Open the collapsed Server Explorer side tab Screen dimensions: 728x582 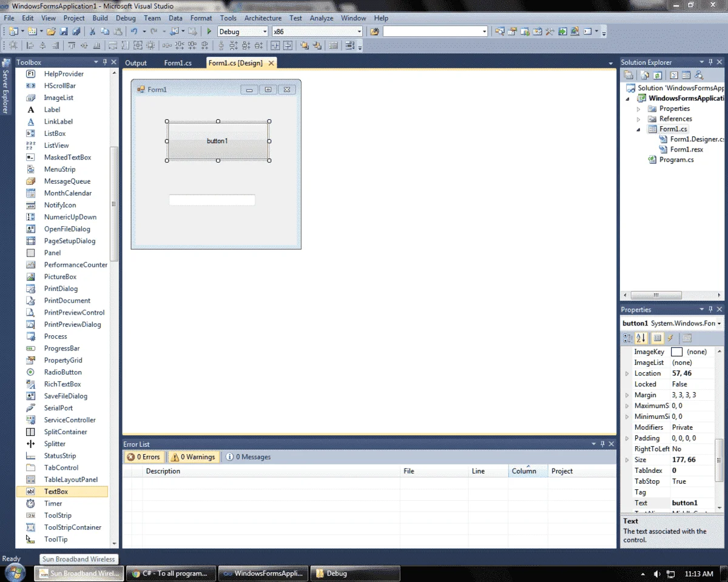point(5,86)
